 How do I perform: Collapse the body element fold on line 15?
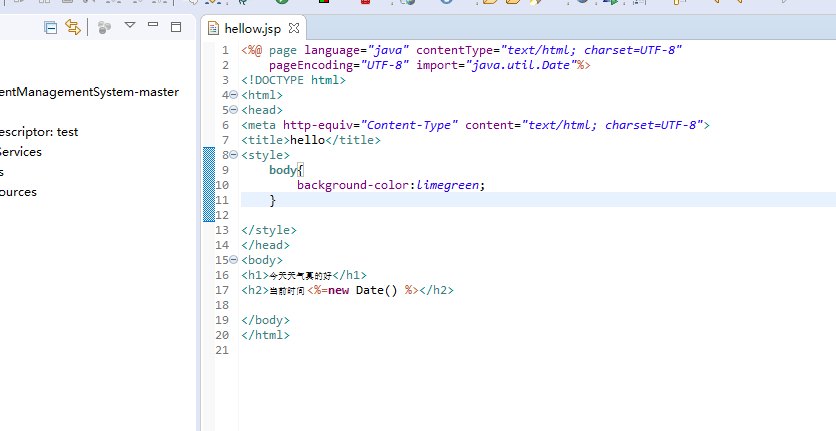click(x=233, y=260)
